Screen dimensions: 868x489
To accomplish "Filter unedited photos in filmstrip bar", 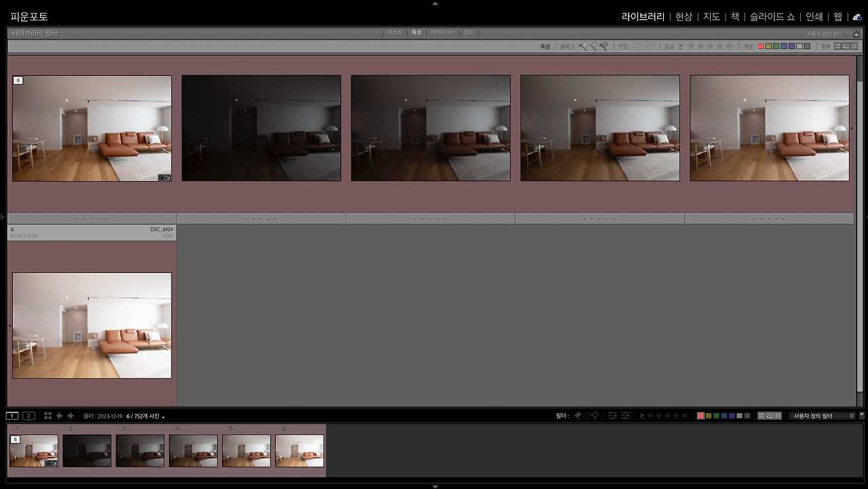I will 626,416.
